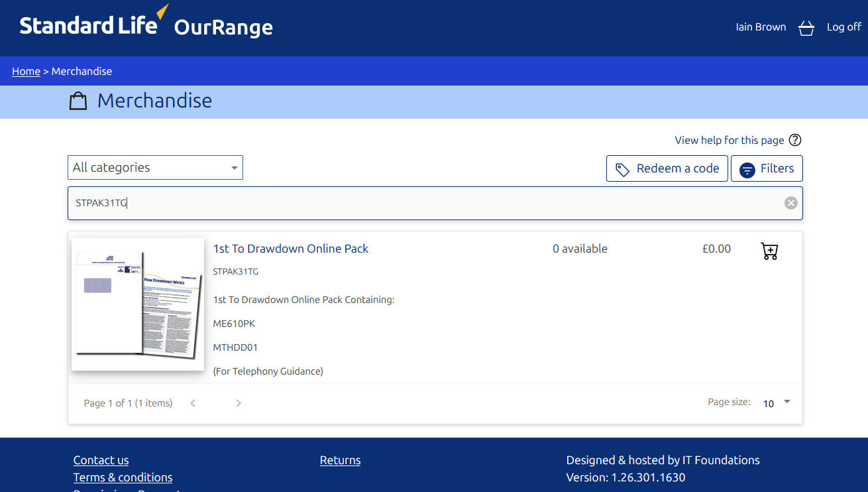Open 1st To Drawdown Online Pack title
Screen dimensions: 868x492
pyautogui.click(x=290, y=249)
